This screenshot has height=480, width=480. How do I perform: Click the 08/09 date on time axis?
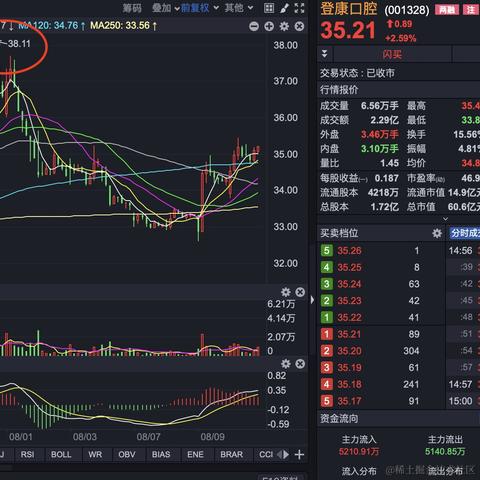pos(212,437)
